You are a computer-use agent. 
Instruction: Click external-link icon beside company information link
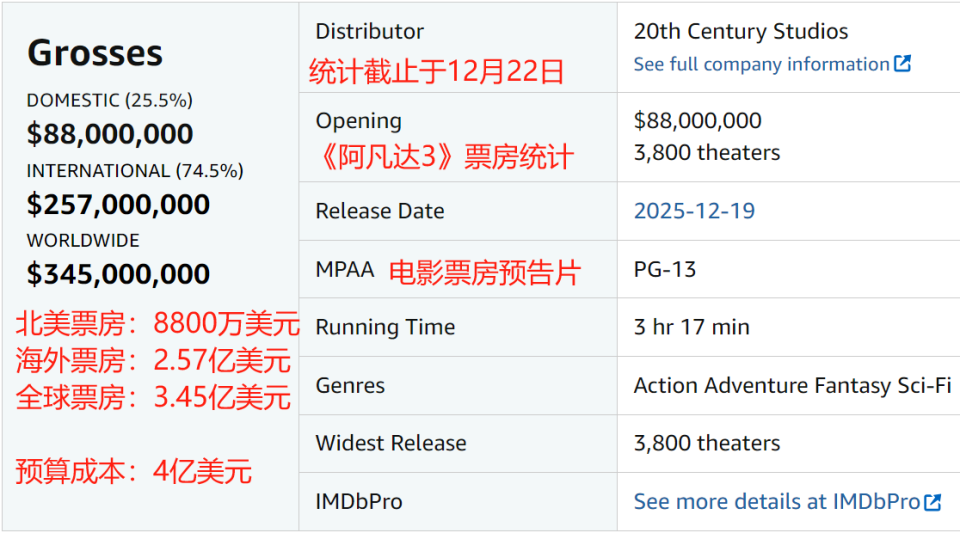(x=902, y=64)
